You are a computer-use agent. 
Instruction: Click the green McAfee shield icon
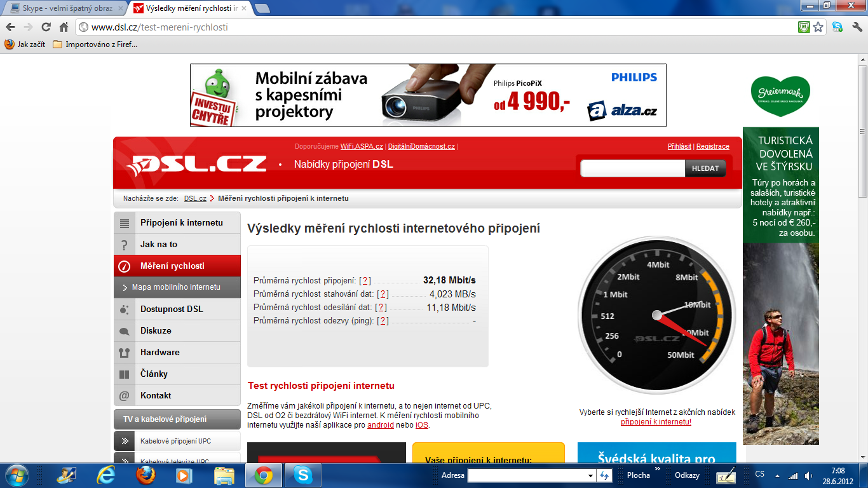[x=804, y=27]
